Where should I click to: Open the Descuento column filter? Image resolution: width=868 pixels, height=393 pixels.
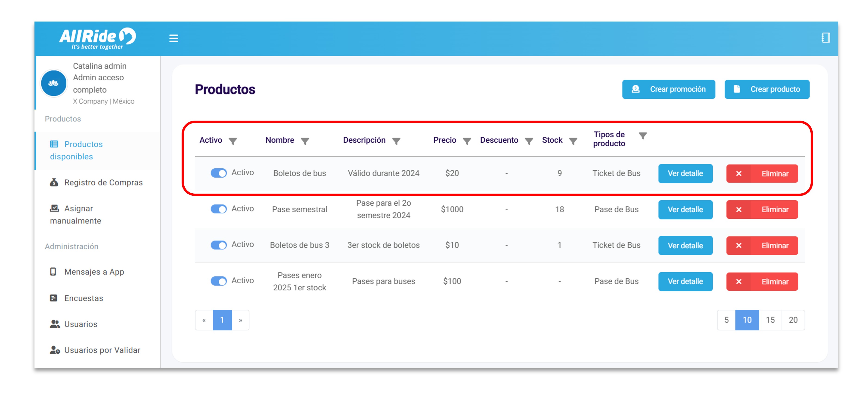(529, 141)
